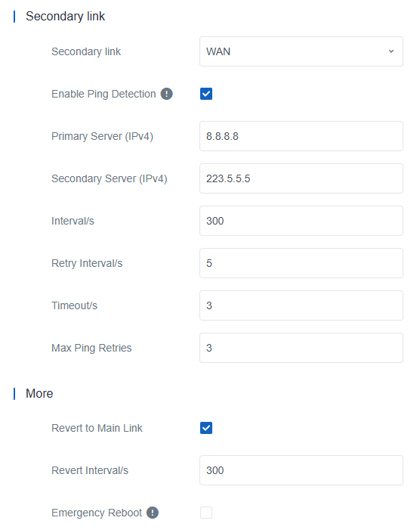Click the Primary Server field showing 8.8.8.8
Image resolution: width=420 pixels, height=530 pixels.
point(301,136)
